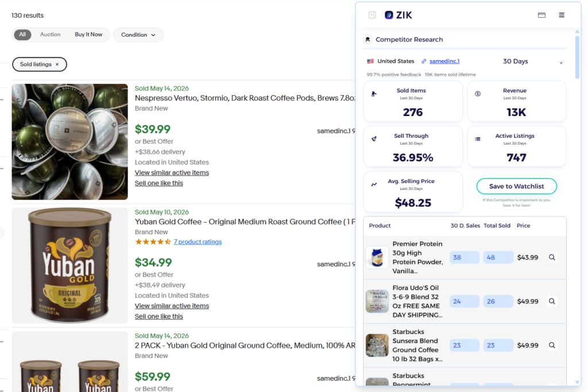Image resolution: width=588 pixels, height=392 pixels.
Task: Click the 24 sales value for Flora Udo's
Action: (464, 301)
